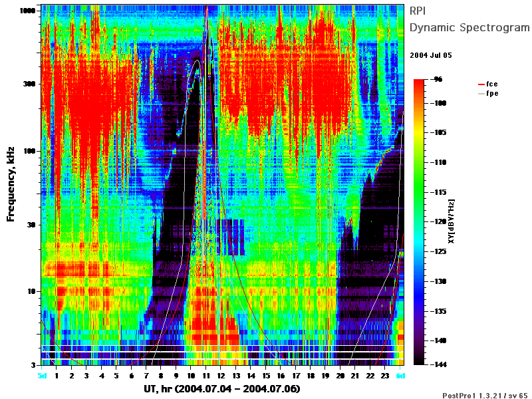Select the fce legend label
The width and height of the screenshot is (532, 399).
pyautogui.click(x=492, y=84)
